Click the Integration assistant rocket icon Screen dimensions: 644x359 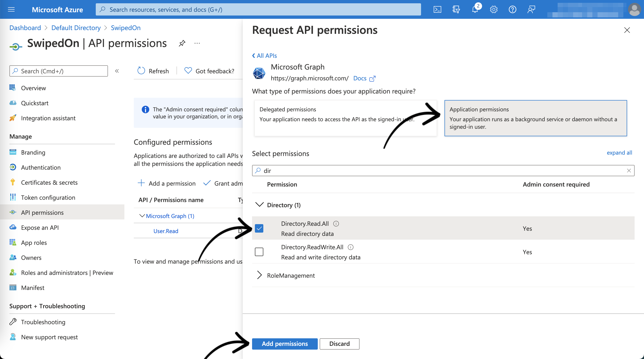pyautogui.click(x=13, y=118)
